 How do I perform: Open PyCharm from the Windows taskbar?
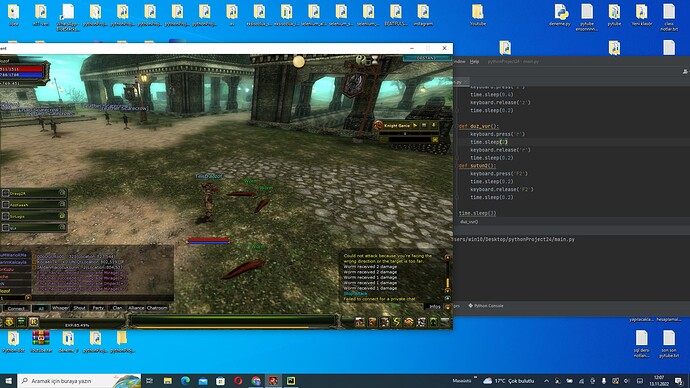pos(291,381)
